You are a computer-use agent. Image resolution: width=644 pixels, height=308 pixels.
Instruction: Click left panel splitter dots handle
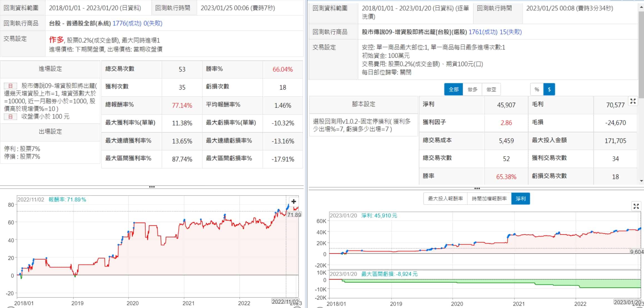tap(152, 187)
